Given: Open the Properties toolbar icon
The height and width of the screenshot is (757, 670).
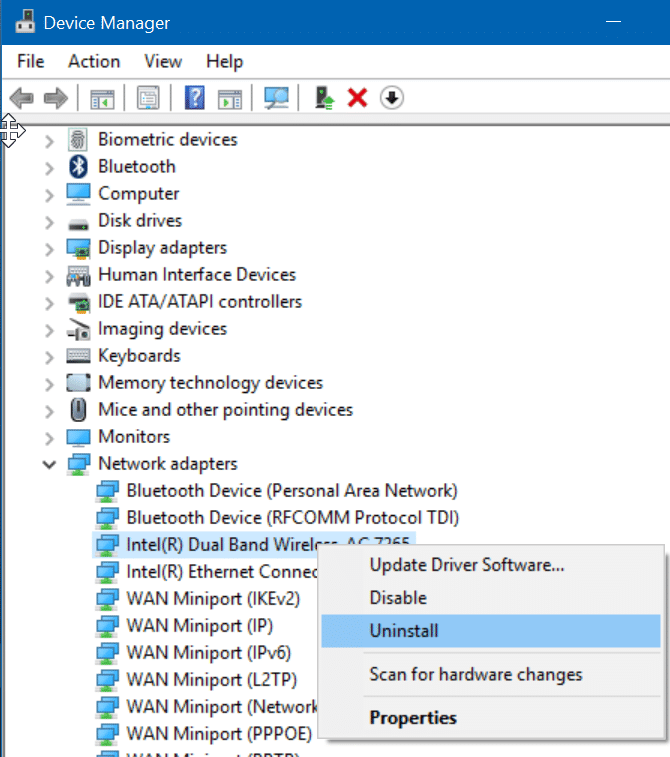Looking at the screenshot, I should (148, 98).
